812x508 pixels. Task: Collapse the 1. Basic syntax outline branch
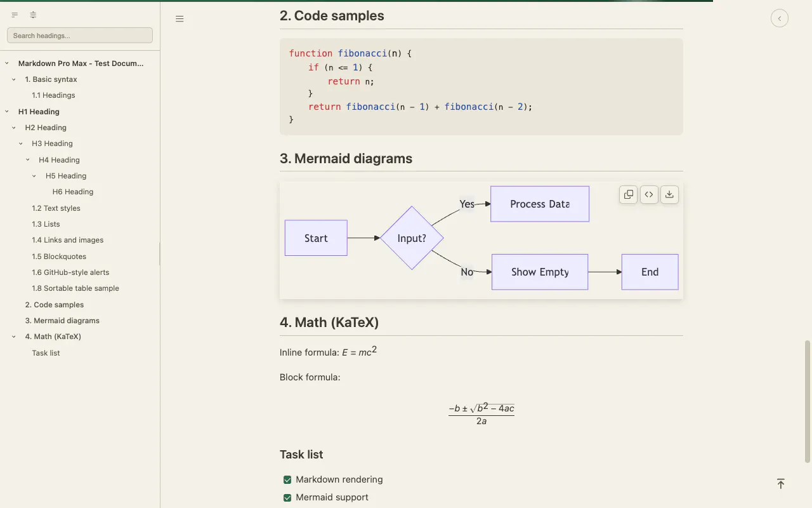[x=14, y=79]
